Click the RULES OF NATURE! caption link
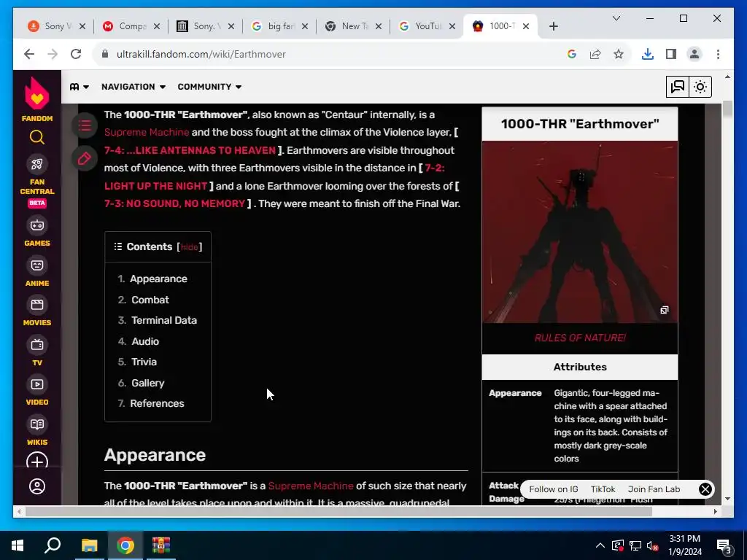 pos(580,338)
